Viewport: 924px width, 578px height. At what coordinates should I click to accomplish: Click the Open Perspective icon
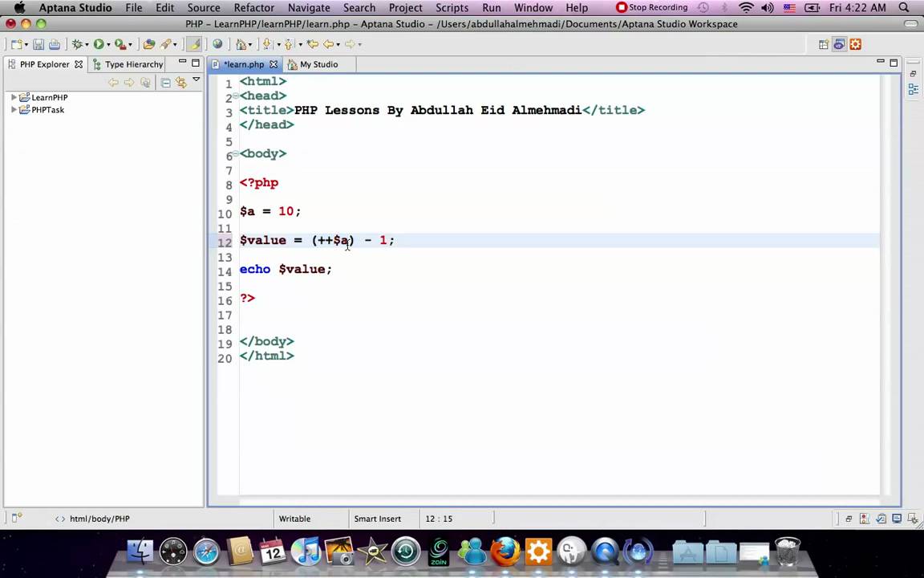824,44
